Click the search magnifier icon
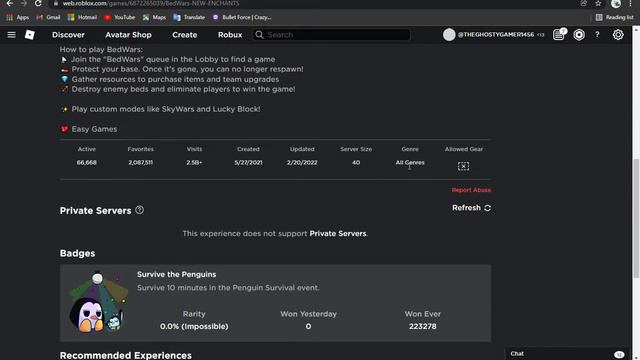The height and width of the screenshot is (360, 640). click(x=259, y=35)
